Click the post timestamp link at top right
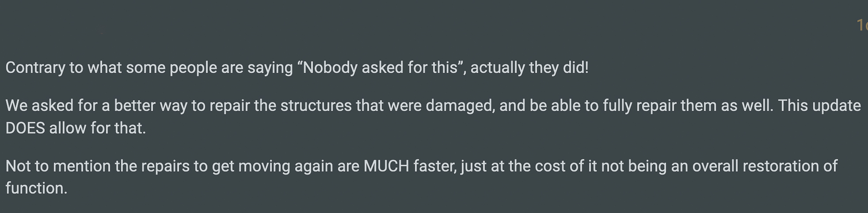This screenshot has width=868, height=213. click(x=862, y=25)
